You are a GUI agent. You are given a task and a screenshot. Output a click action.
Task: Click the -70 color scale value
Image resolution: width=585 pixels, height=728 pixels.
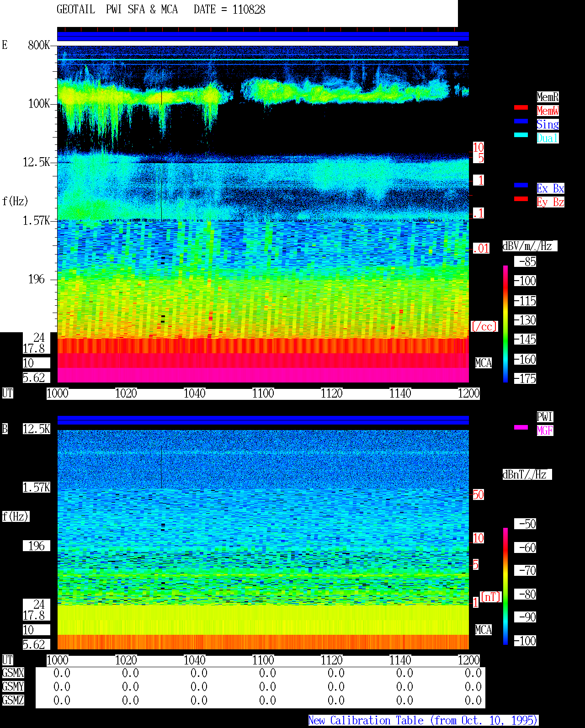[525, 570]
